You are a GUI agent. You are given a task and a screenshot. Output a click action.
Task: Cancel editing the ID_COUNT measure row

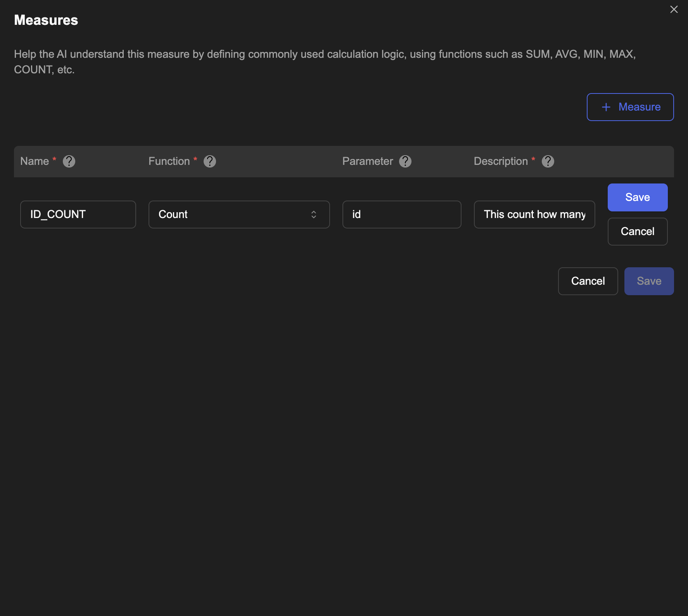coord(638,232)
